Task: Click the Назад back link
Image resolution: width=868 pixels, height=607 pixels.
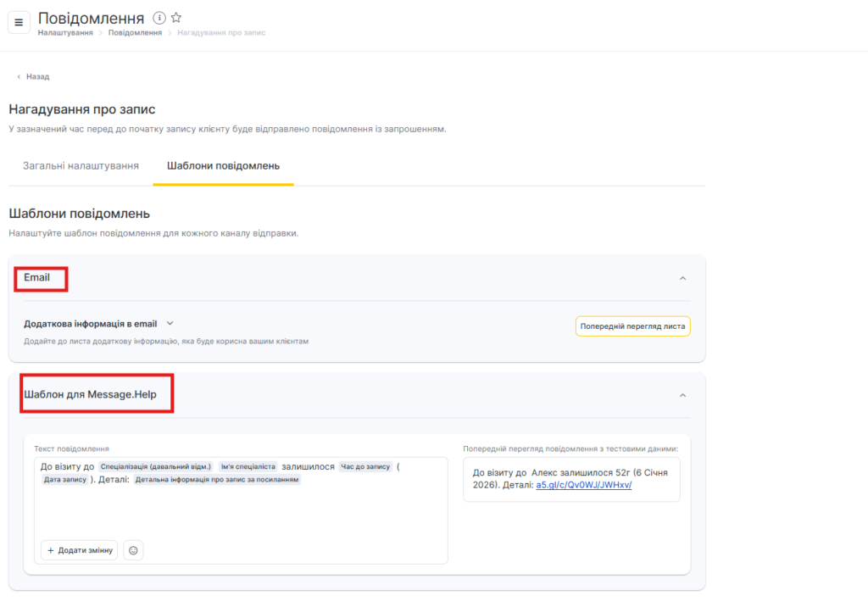Action: (33, 76)
